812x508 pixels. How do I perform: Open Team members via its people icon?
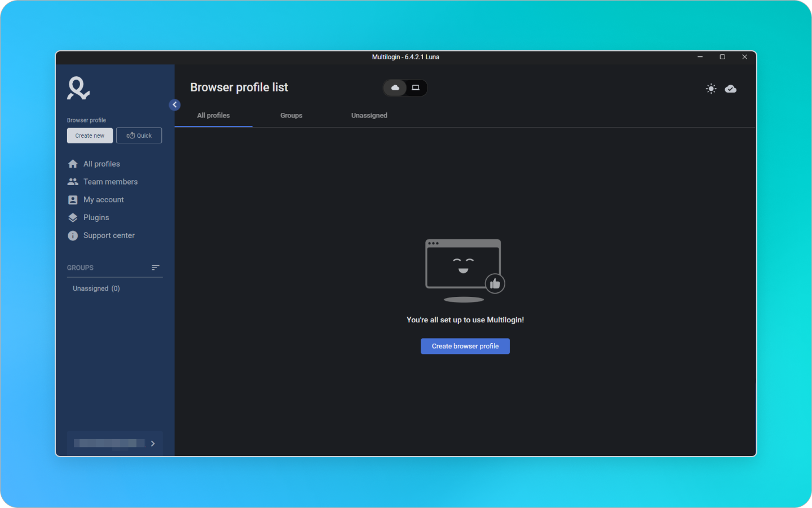(73, 181)
